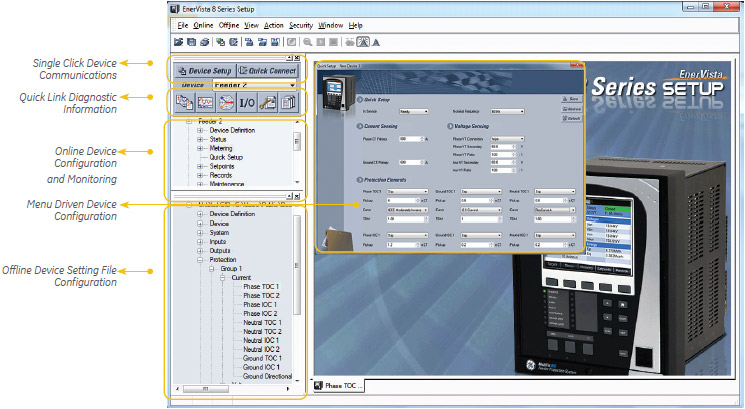Expand Status in the online tree
The image size is (745, 409).
tap(200, 139)
